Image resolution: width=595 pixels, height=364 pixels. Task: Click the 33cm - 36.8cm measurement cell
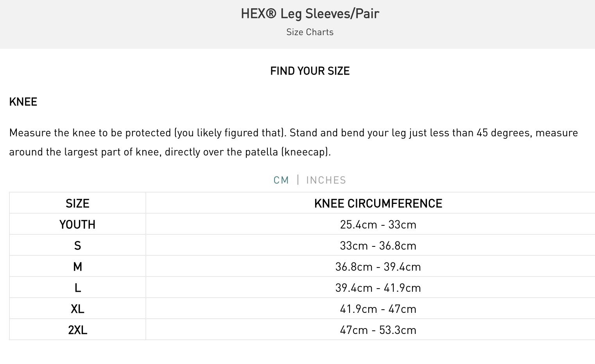pos(378,246)
